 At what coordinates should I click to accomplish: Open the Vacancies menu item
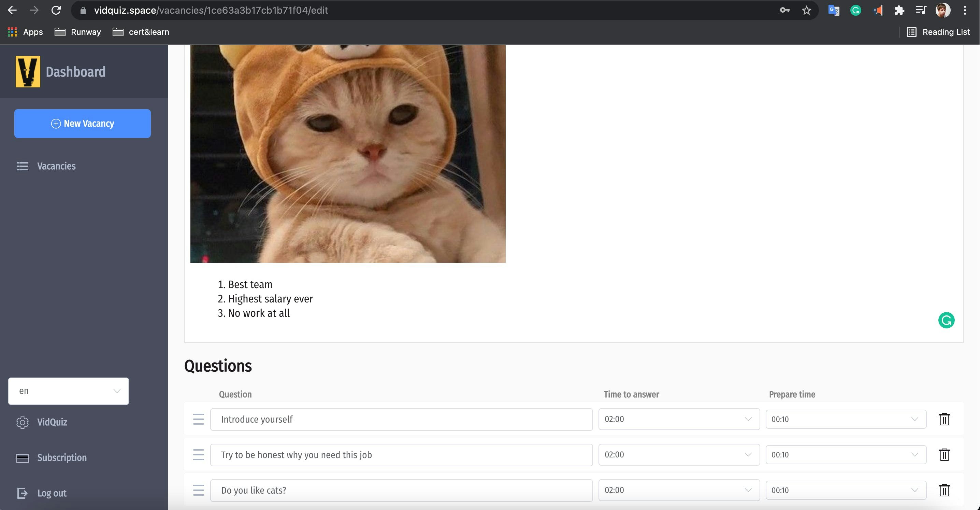pos(56,166)
